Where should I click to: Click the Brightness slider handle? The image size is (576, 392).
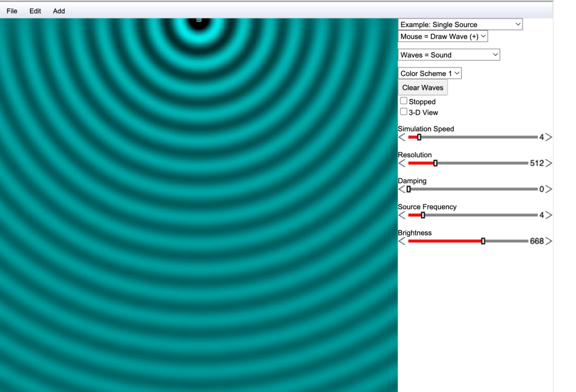(483, 241)
